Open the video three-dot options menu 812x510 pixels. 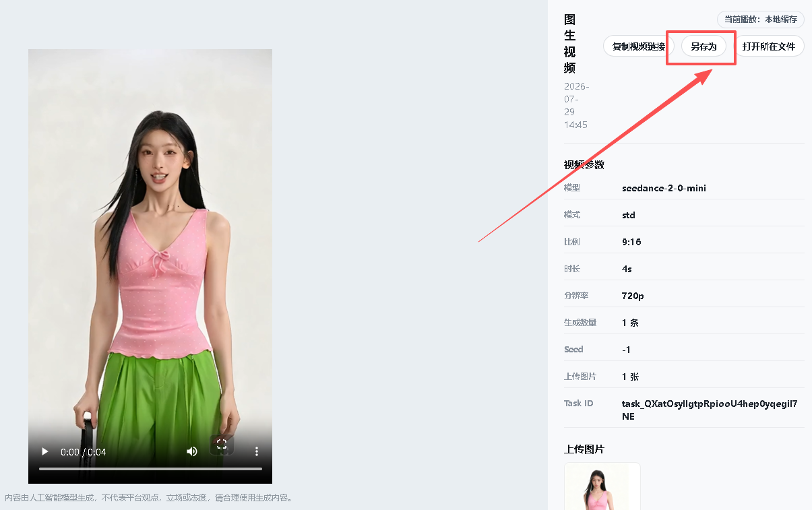tap(256, 451)
